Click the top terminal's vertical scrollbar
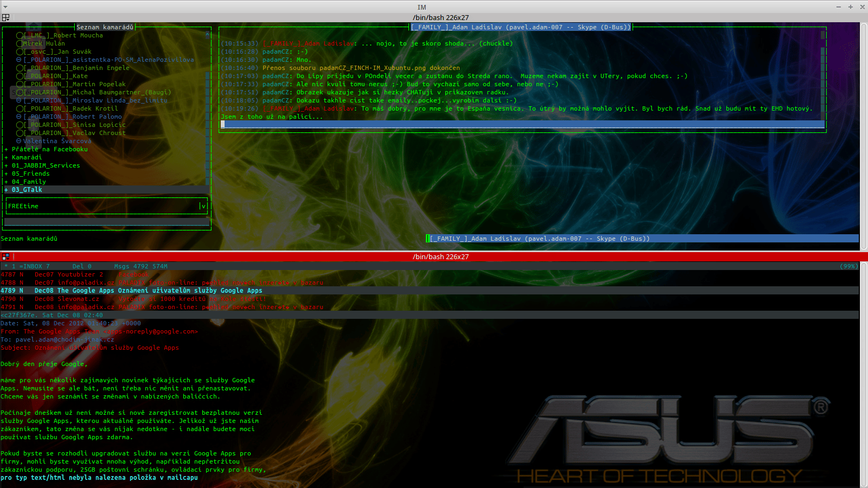Viewport: 868px width, 488px height. (x=864, y=136)
